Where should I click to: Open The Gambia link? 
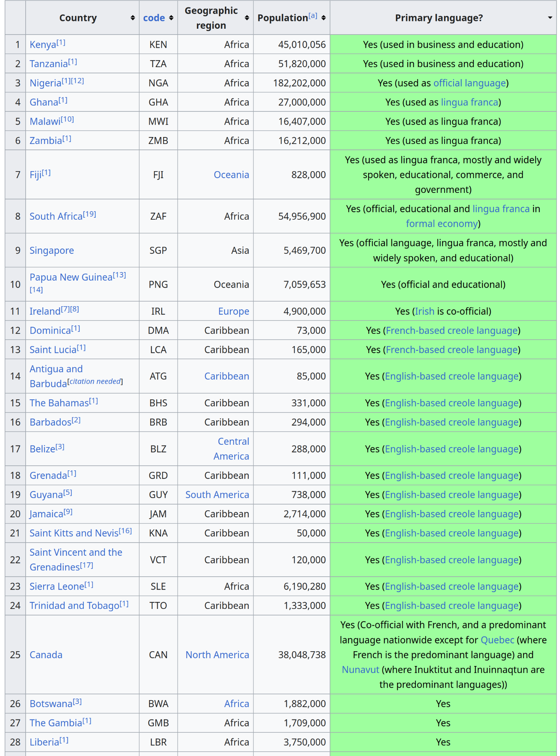click(56, 723)
